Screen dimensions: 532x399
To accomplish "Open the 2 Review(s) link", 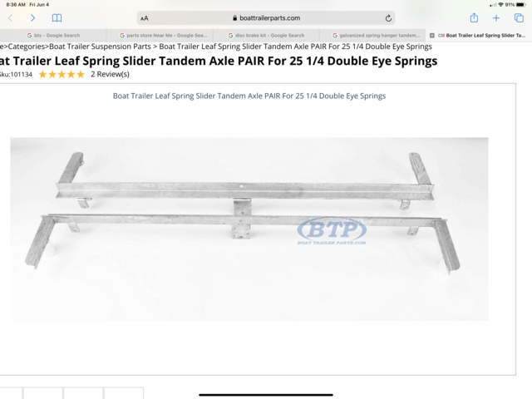I will tap(110, 74).
